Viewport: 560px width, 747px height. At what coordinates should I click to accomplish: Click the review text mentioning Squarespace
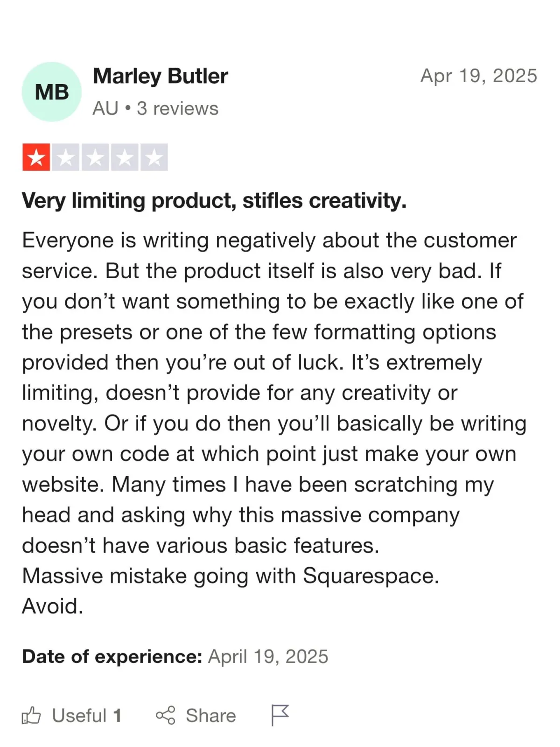tap(231, 576)
